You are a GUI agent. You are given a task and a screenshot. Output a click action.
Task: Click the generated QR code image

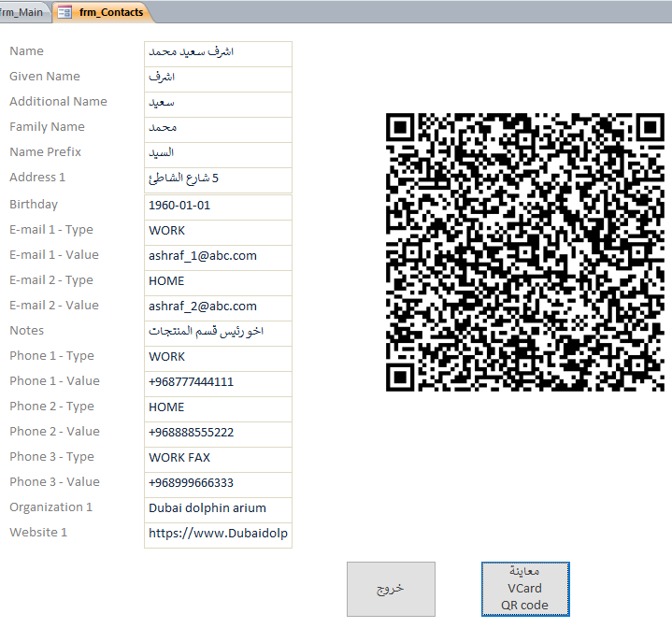[x=525, y=252]
